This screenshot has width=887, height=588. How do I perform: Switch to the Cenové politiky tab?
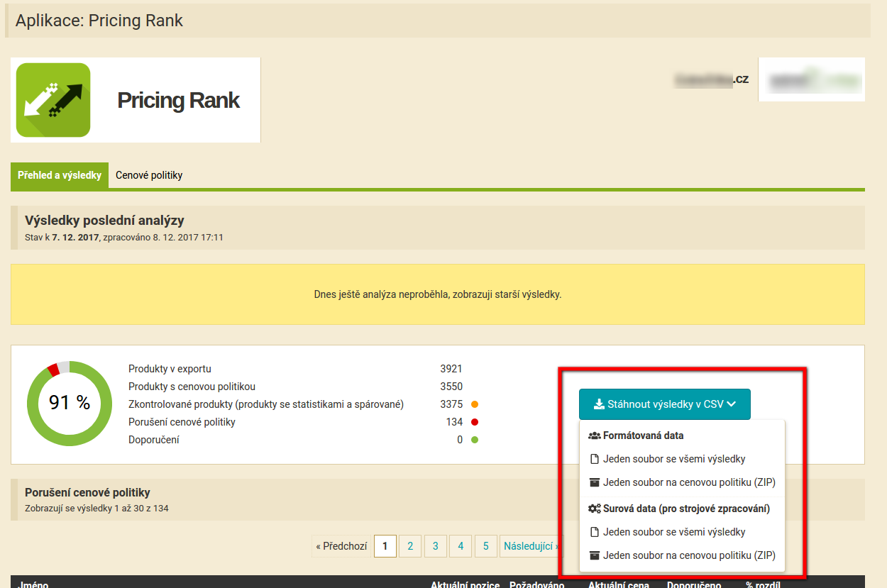click(149, 175)
